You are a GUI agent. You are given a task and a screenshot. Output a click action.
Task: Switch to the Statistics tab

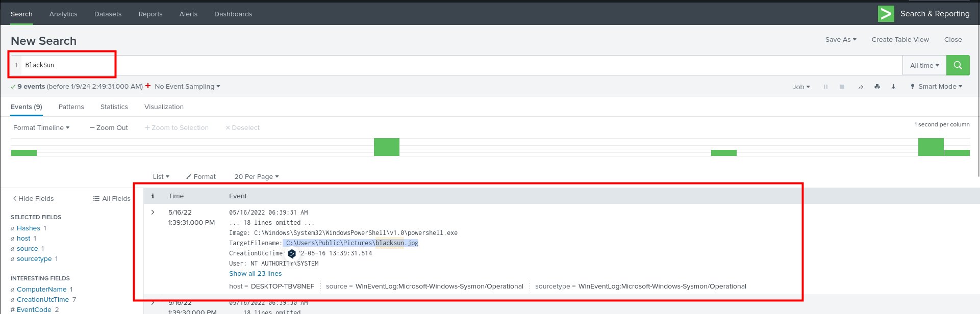(114, 107)
